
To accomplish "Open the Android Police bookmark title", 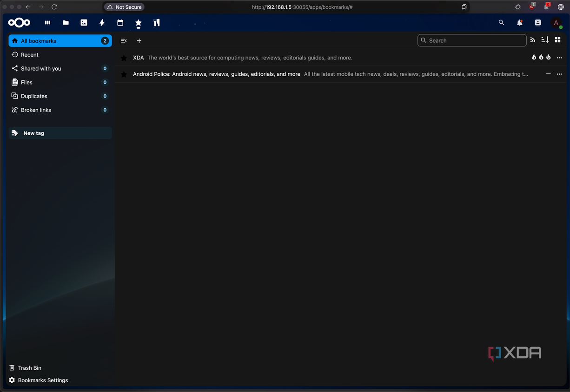I will [217, 74].
